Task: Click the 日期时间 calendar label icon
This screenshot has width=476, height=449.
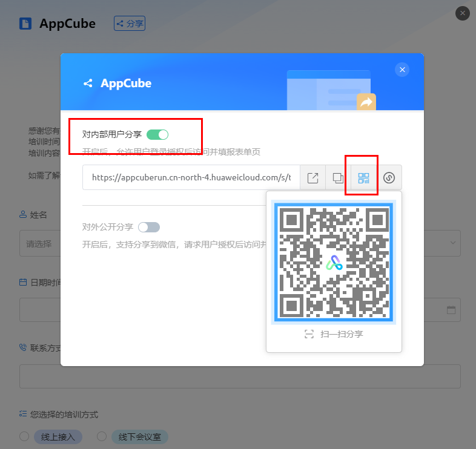Action: [23, 282]
